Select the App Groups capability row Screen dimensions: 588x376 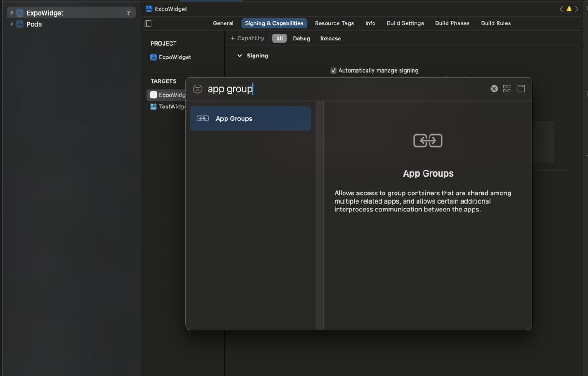(250, 119)
